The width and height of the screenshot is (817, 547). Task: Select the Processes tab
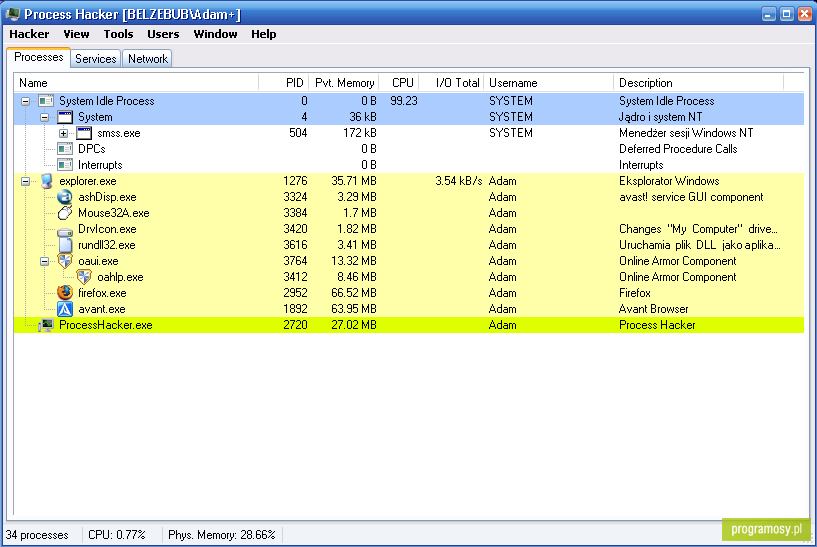(x=39, y=57)
